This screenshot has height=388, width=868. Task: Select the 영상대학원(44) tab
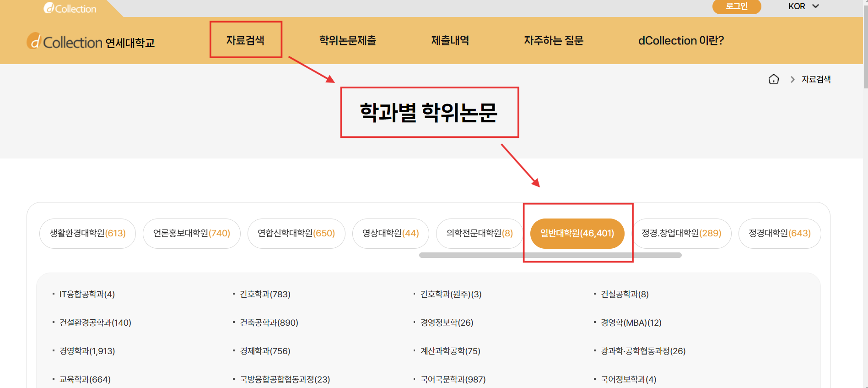[391, 233]
